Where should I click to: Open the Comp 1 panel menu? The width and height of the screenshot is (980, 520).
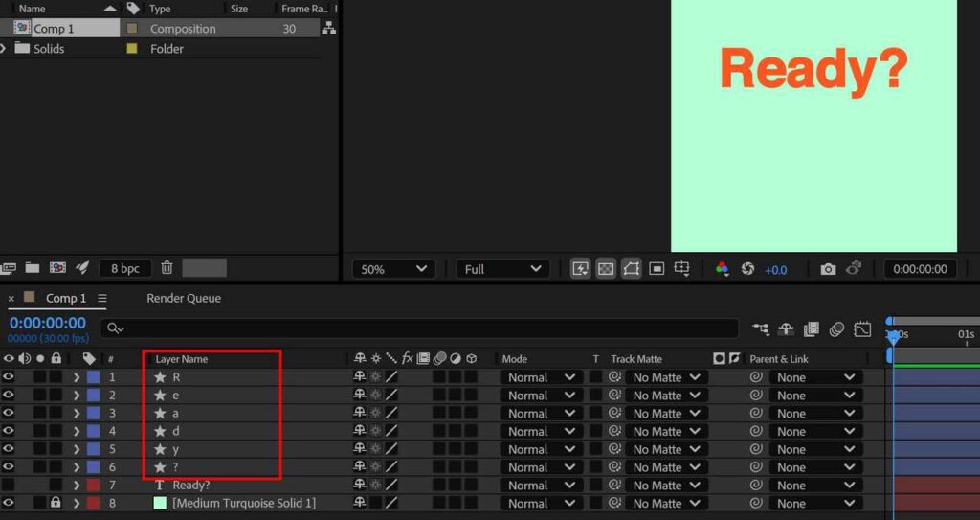pos(102,298)
